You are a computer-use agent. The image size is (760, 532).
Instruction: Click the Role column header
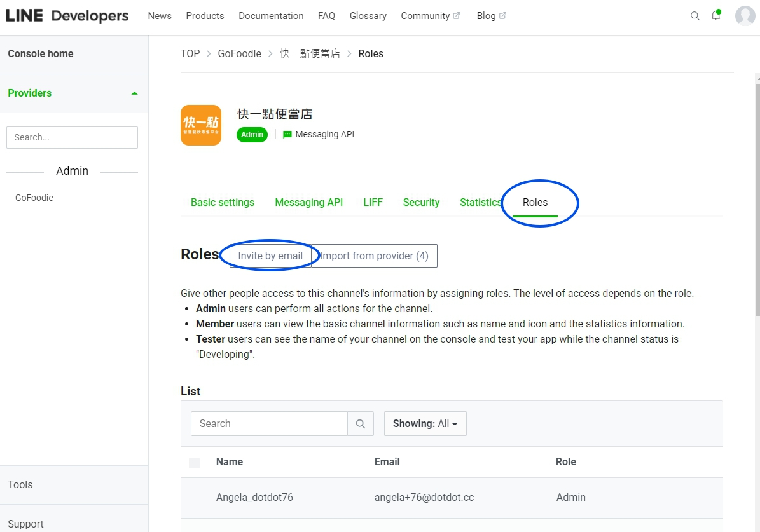(x=565, y=461)
